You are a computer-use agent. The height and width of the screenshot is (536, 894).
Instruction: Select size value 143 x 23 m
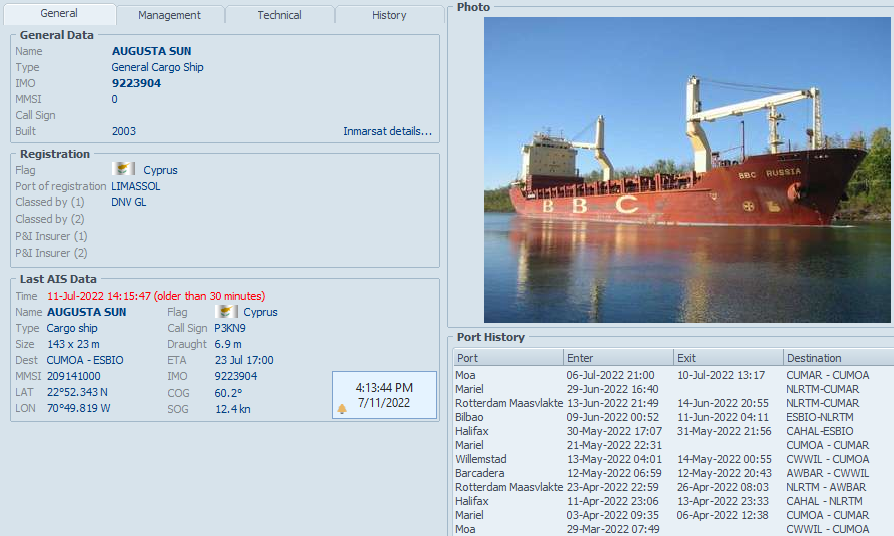pyautogui.click(x=73, y=344)
